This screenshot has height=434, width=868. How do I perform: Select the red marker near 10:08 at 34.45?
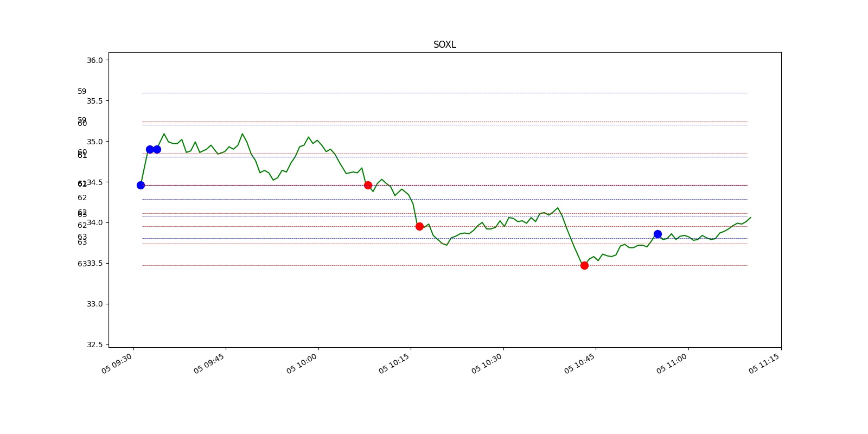point(368,185)
